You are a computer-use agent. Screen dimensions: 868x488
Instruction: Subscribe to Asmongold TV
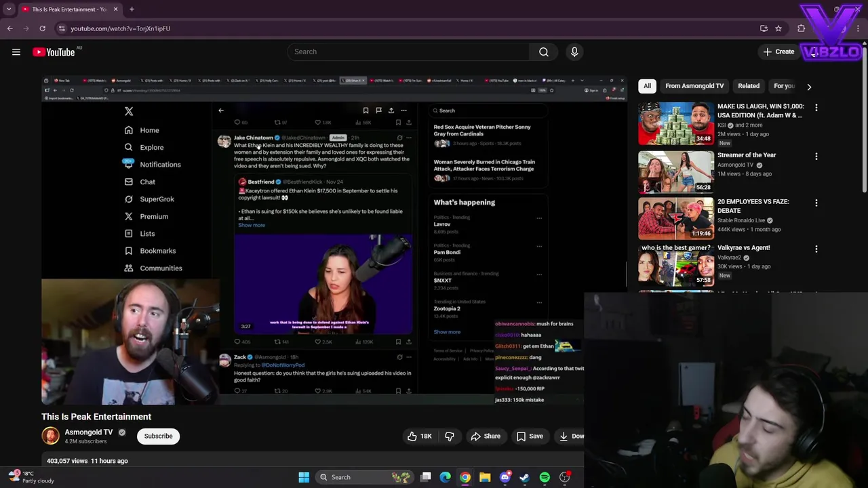(x=158, y=436)
